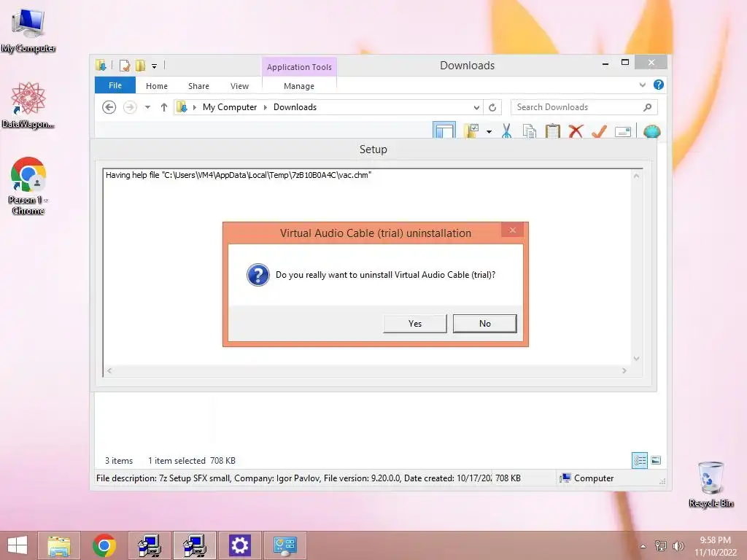Click the Cut scissors toolbar icon
Viewport: 747px width, 560px height.
click(506, 131)
